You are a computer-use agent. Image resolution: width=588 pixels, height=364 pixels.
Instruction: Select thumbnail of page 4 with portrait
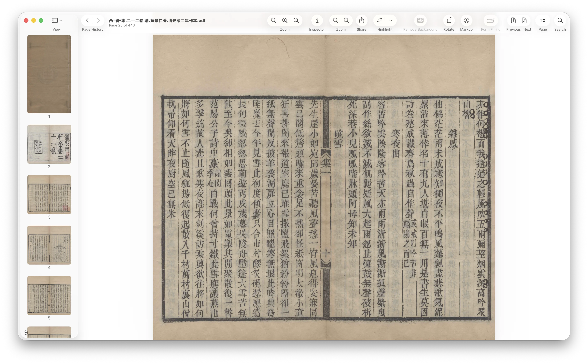(x=49, y=245)
